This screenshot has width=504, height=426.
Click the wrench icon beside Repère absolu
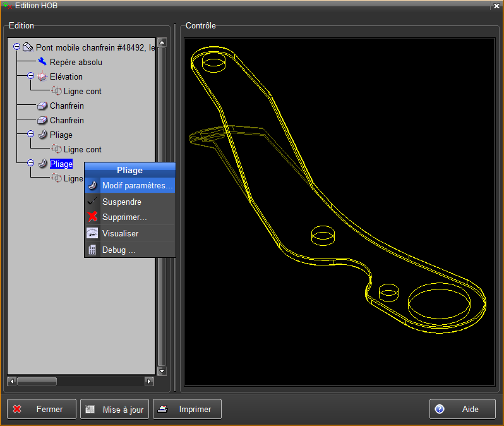42,62
